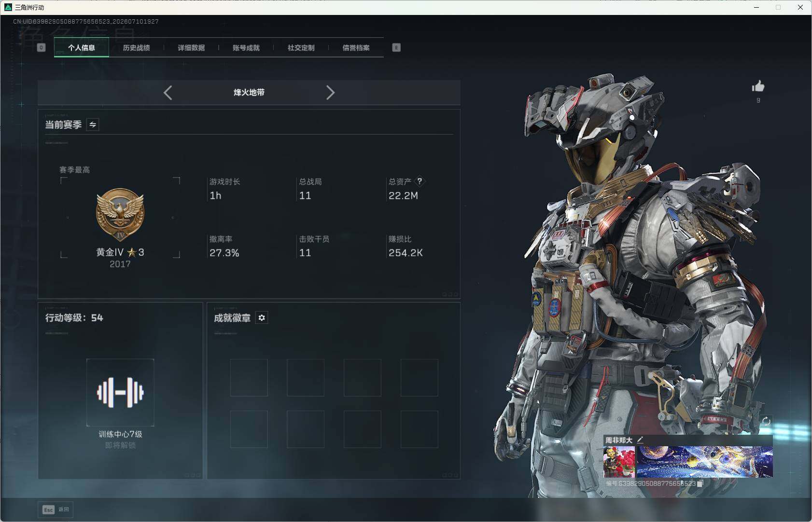The width and height of the screenshot is (812, 522).
Task: Open the 账号成就 tab
Action: tap(246, 48)
